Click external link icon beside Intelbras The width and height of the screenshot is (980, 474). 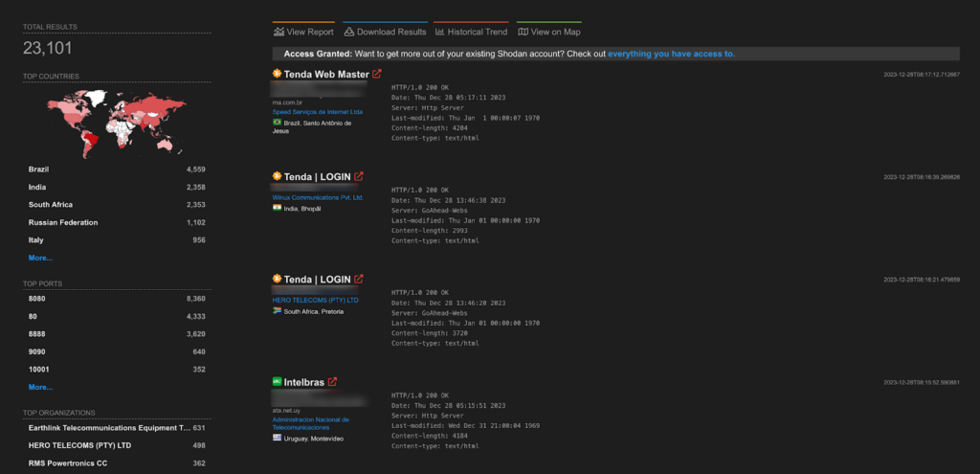point(332,381)
